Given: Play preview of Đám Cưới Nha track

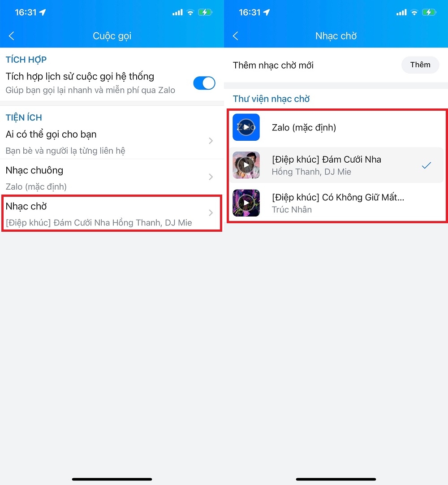Looking at the screenshot, I should [x=246, y=165].
